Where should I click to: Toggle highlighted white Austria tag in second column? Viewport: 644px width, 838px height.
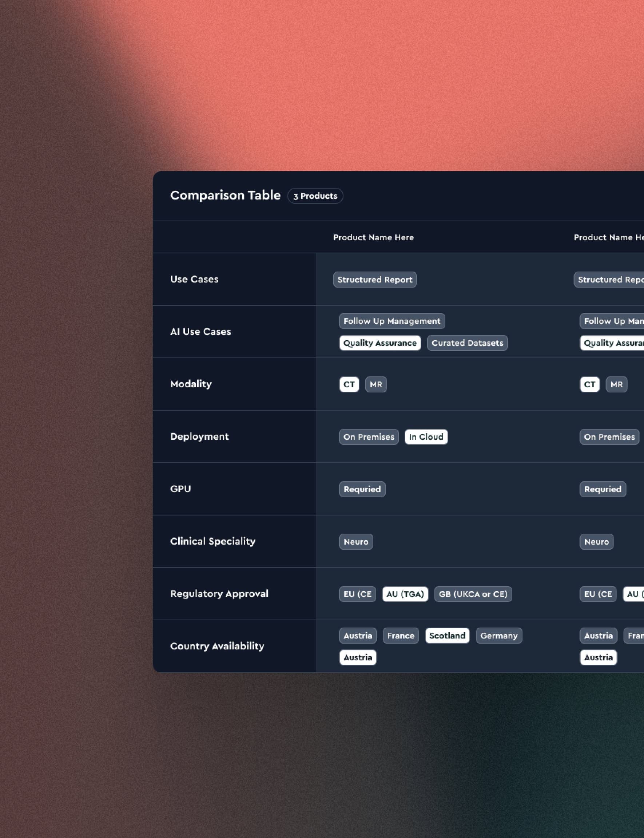pyautogui.click(x=599, y=657)
